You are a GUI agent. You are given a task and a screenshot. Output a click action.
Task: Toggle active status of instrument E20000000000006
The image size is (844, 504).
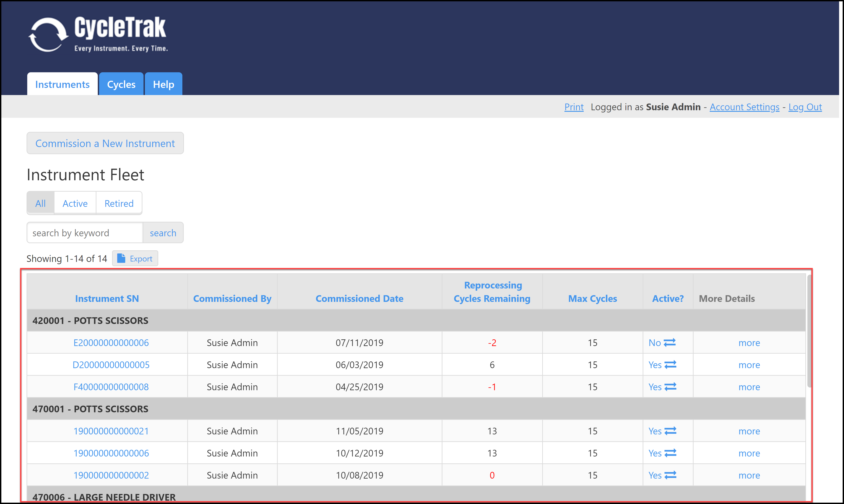669,342
